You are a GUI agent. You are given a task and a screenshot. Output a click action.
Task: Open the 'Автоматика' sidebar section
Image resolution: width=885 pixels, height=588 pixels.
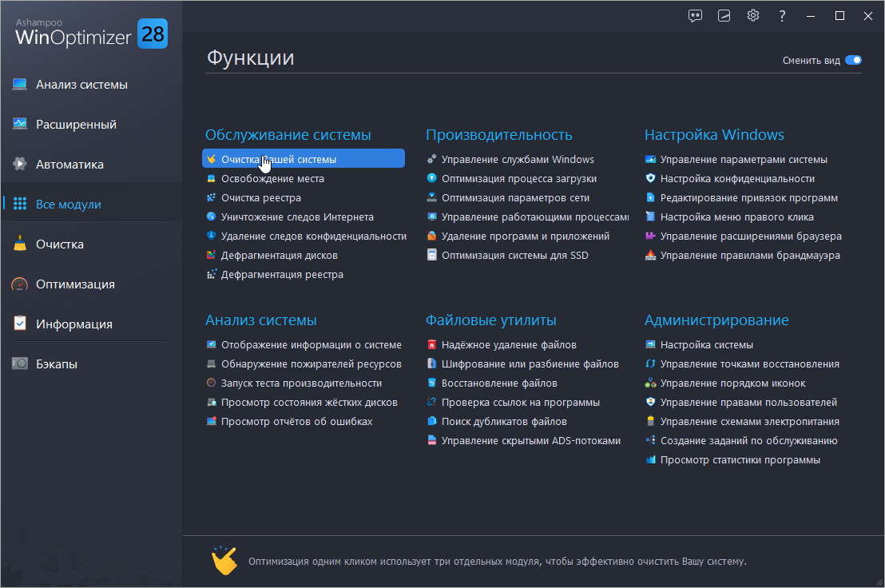[69, 165]
